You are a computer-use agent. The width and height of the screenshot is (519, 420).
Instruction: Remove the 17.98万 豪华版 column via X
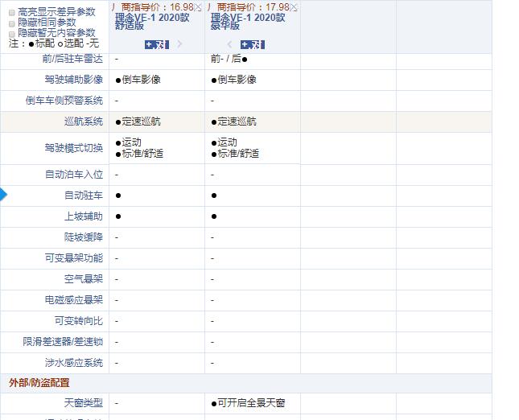[x=294, y=7]
